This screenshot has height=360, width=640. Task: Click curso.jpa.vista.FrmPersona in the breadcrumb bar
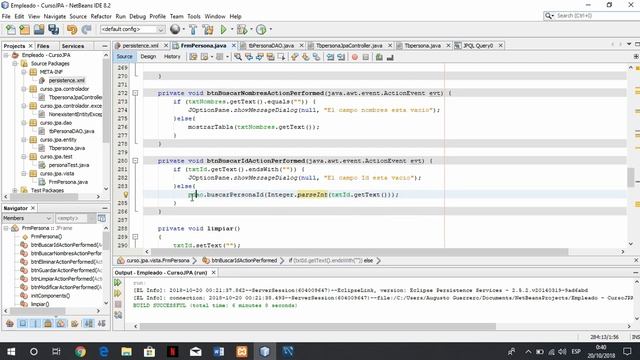tap(158, 260)
